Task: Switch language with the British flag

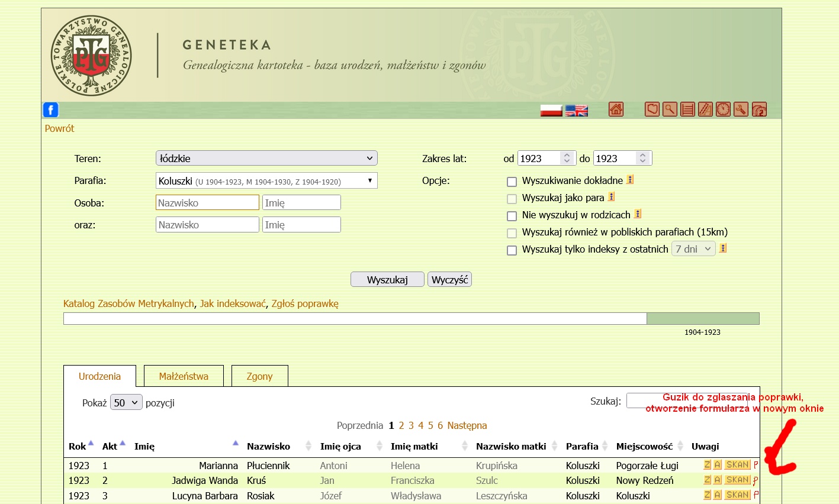Action: coord(576,111)
